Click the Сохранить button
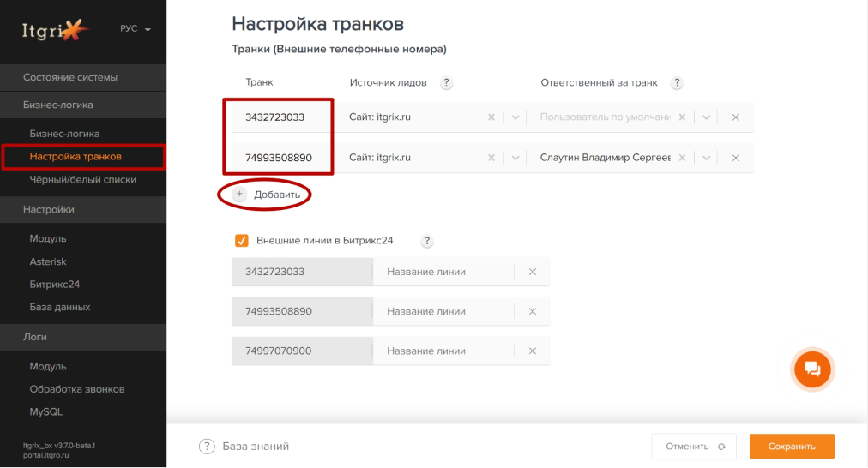Image resolution: width=868 pixels, height=468 pixels. coord(791,446)
